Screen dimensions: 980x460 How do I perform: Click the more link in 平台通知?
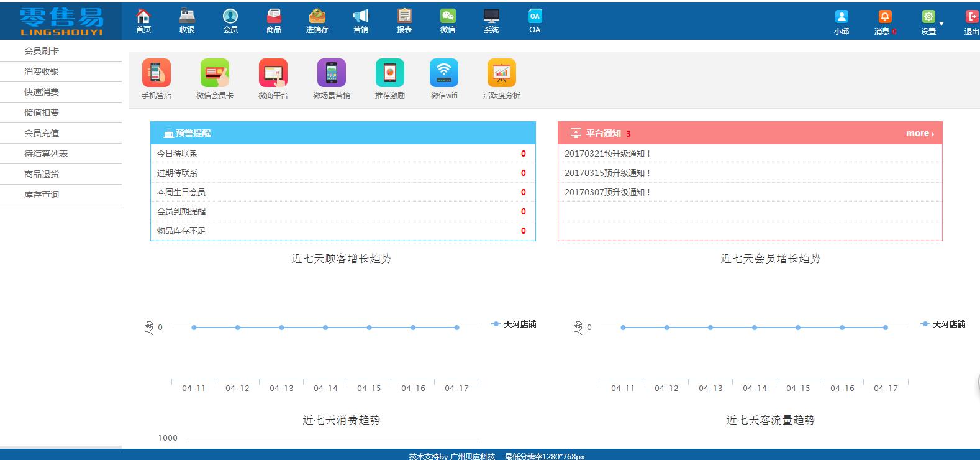(x=920, y=133)
